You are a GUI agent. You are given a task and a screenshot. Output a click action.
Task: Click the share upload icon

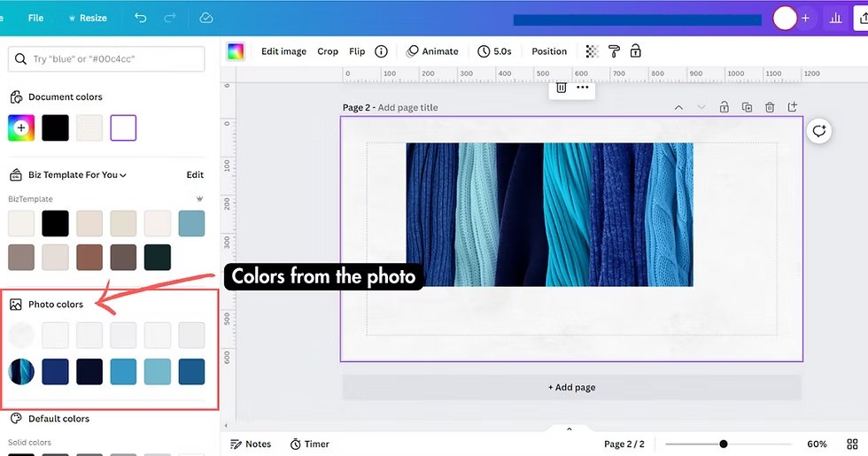click(863, 19)
